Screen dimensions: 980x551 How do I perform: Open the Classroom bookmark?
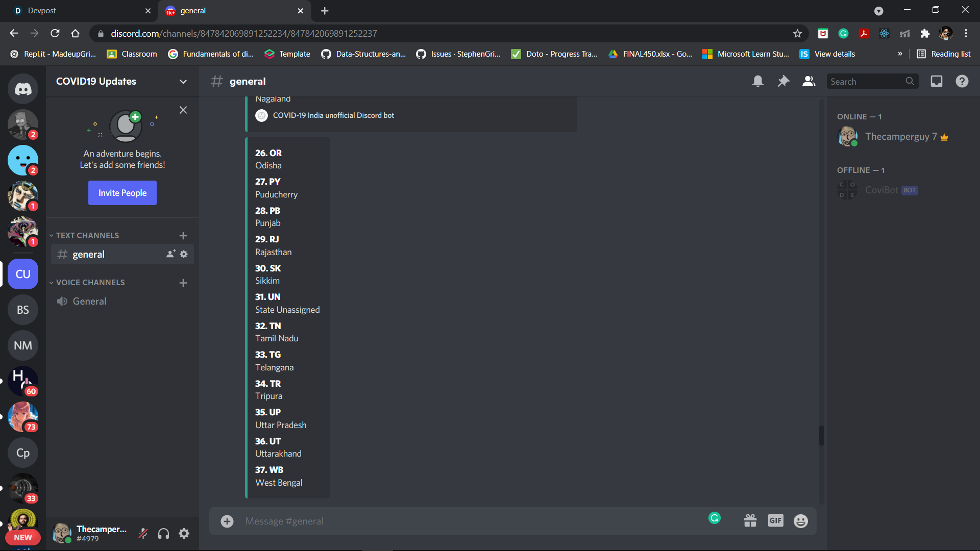(x=132, y=54)
